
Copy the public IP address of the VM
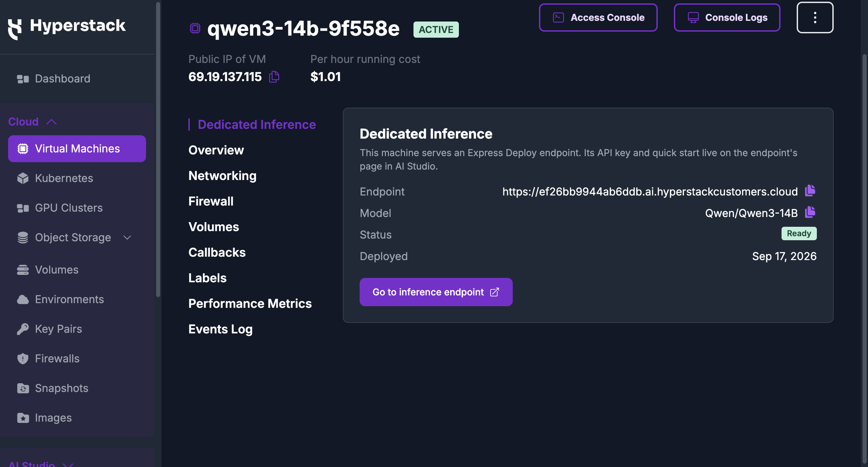click(274, 77)
